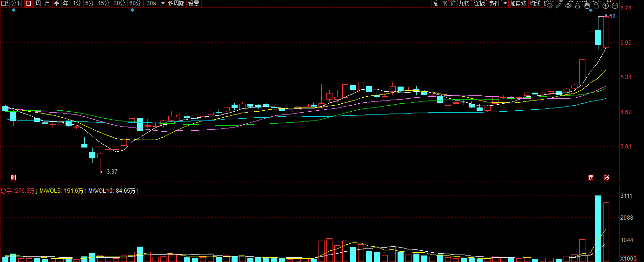Open 设置 settings button

(194, 3)
